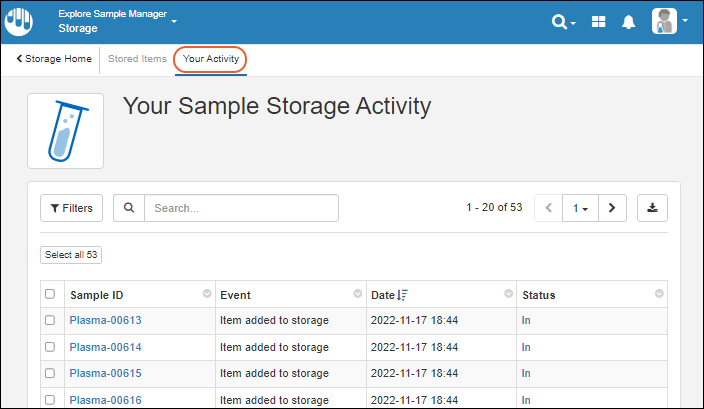
Task: Open the notifications bell
Action: [x=629, y=21]
